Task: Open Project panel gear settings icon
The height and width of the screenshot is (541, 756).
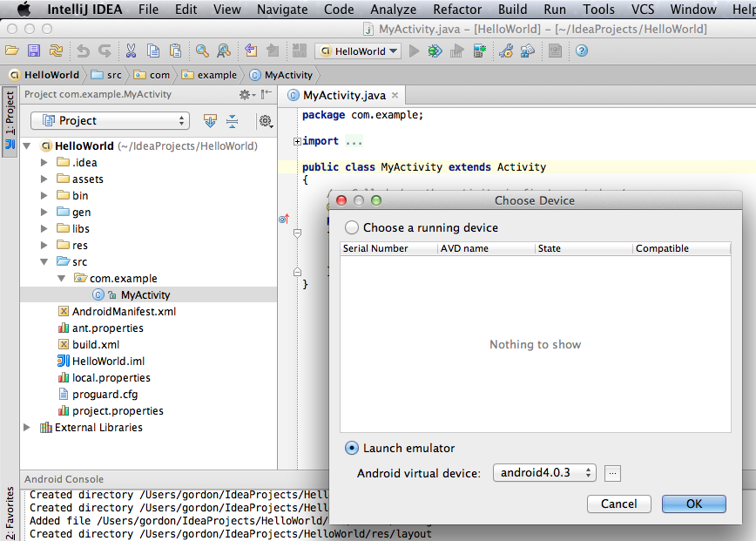Action: (x=266, y=121)
